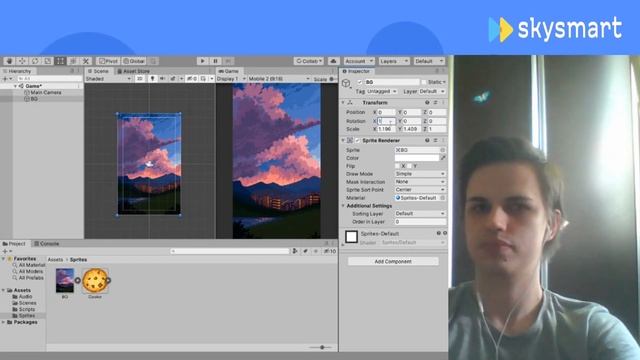Toggle the Flip Y checkbox
640x360 pixels.
pyautogui.click(x=409, y=166)
